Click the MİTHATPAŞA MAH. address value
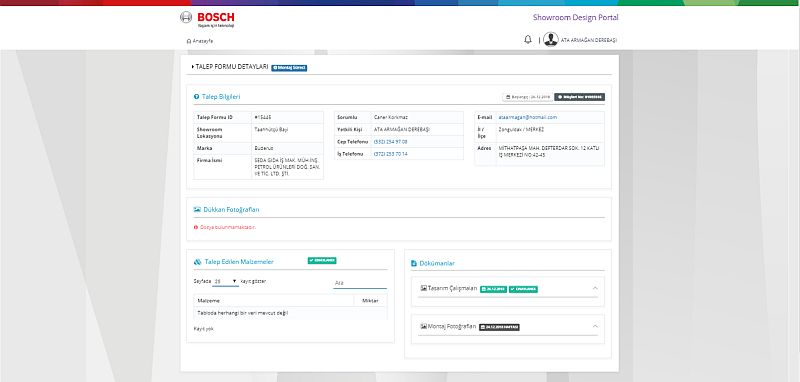800x382 pixels. tap(548, 151)
